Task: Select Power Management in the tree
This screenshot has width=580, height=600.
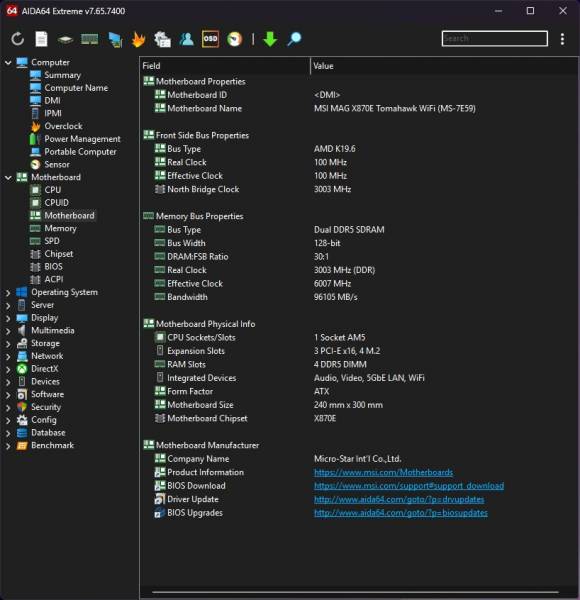Action: click(82, 139)
